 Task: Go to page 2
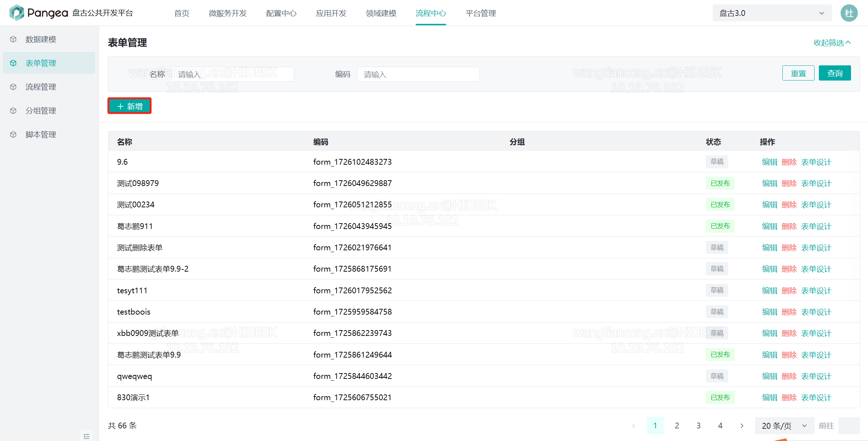tap(677, 426)
